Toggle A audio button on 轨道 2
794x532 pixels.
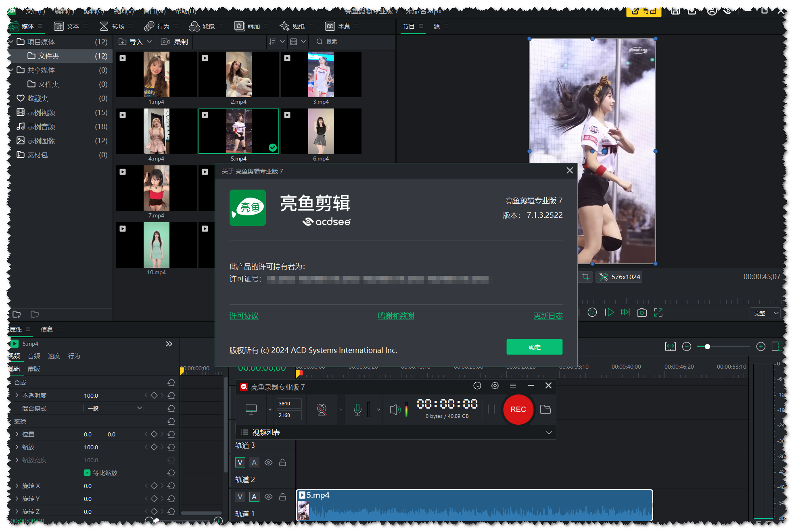tap(254, 463)
